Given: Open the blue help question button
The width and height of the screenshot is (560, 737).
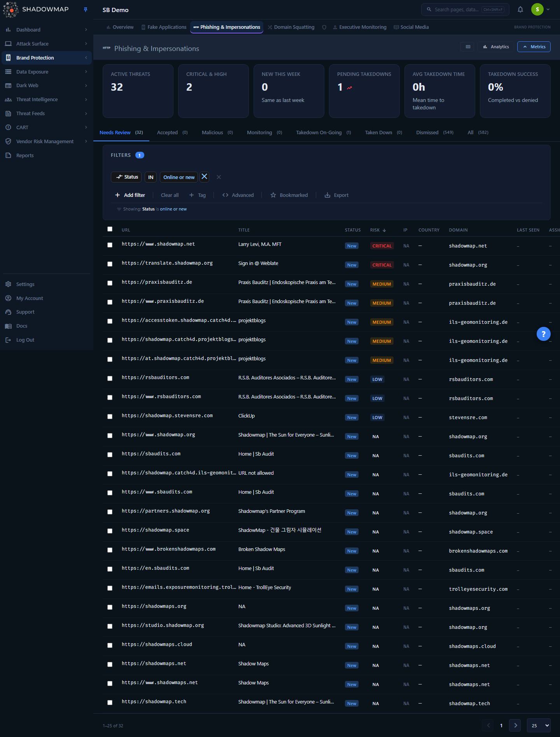Looking at the screenshot, I should click(543, 334).
